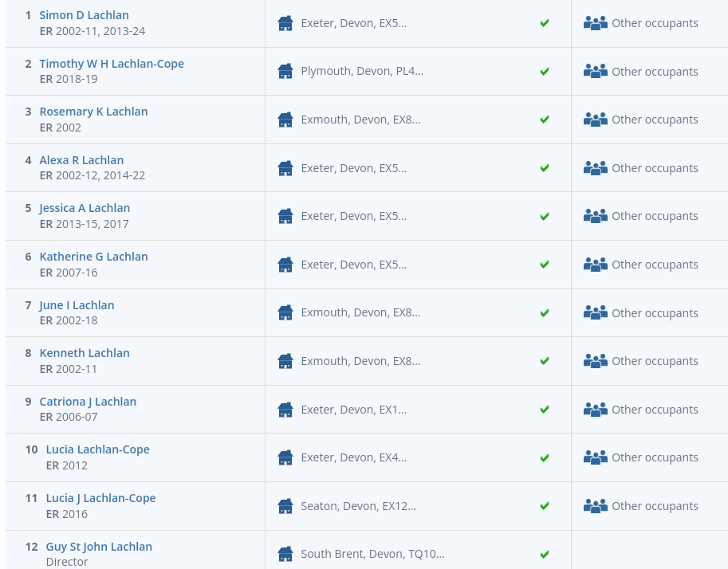Viewport: 728px width, 569px height.
Task: Select text 'ER 2018-19'
Action: [69, 79]
